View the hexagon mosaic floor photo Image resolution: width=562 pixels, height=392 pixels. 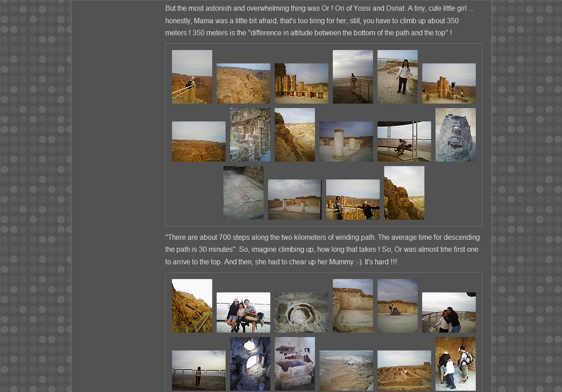click(x=243, y=193)
